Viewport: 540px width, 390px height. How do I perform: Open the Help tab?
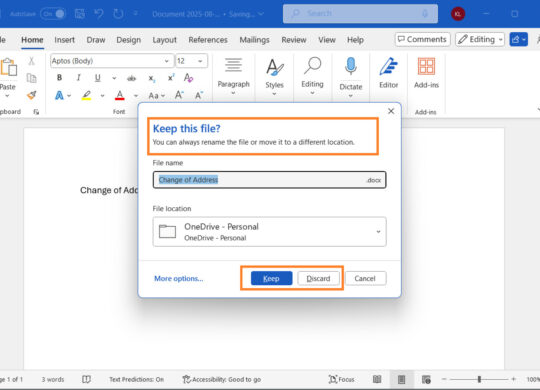click(x=355, y=40)
